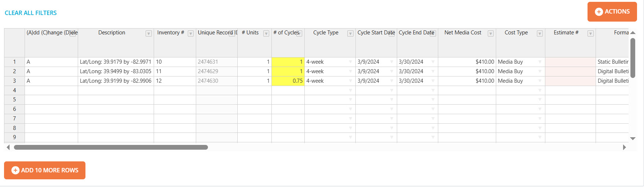The width and height of the screenshot is (644, 187).
Task: Click filter icon on Cost Type column
Action: 539,34
